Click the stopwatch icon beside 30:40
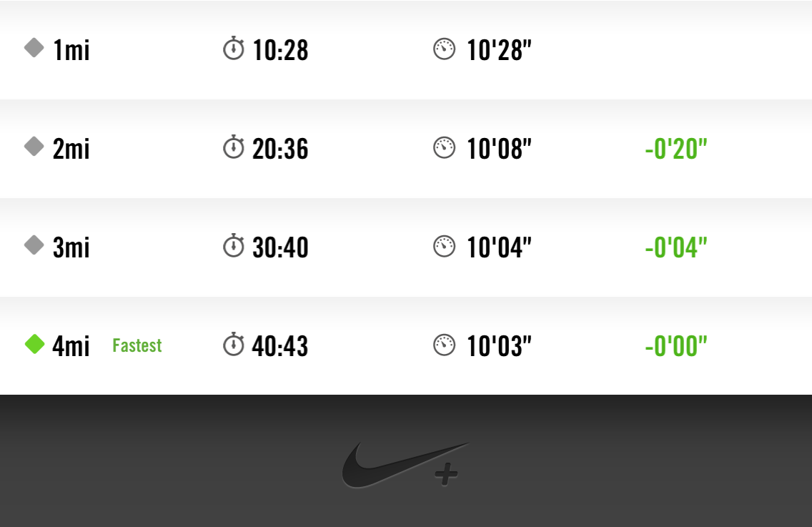Viewport: 812px width, 527px height. pyautogui.click(x=234, y=247)
